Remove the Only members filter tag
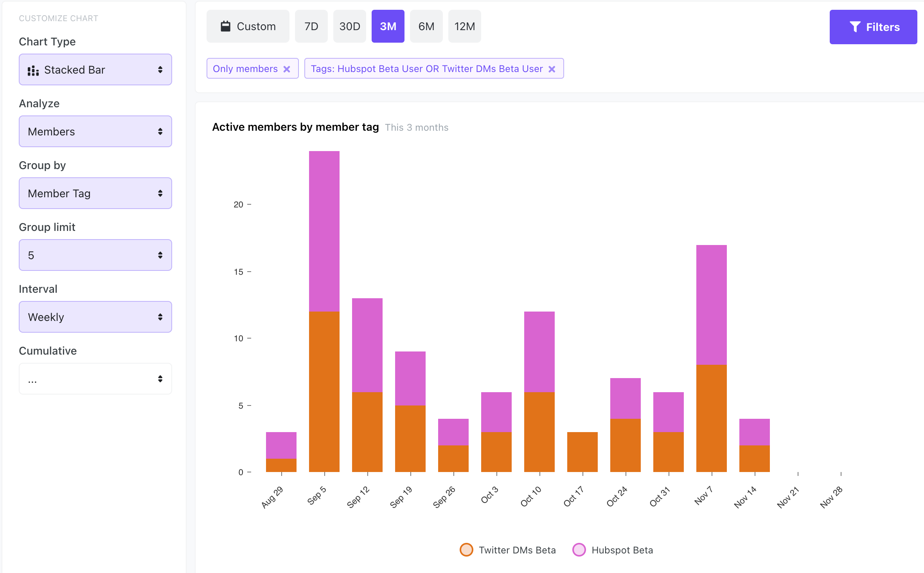The height and width of the screenshot is (573, 924). point(287,68)
